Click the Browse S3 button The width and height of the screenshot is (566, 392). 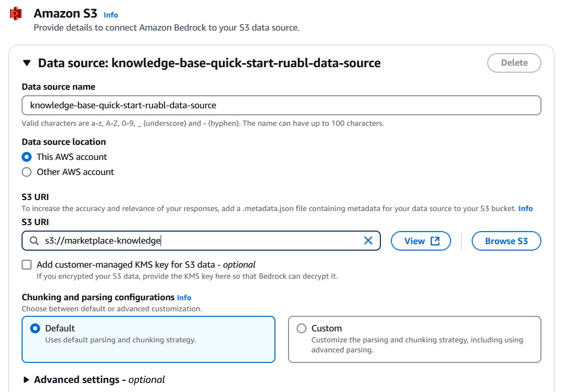pos(506,241)
